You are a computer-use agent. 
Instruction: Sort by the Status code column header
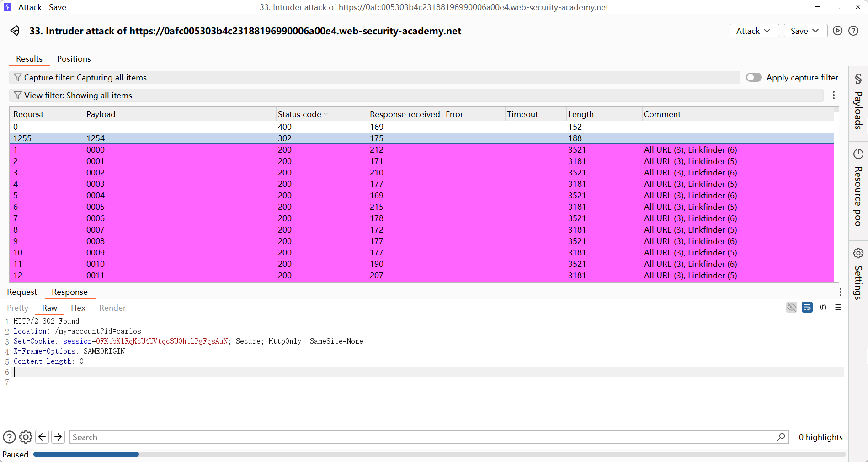click(x=299, y=114)
